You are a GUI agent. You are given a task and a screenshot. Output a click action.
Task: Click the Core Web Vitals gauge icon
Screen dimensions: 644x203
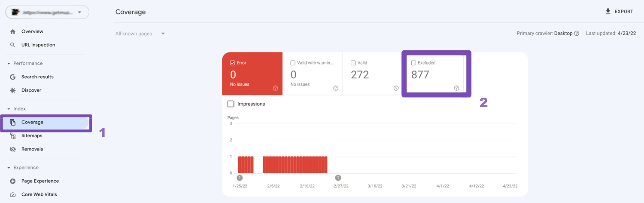point(13,194)
